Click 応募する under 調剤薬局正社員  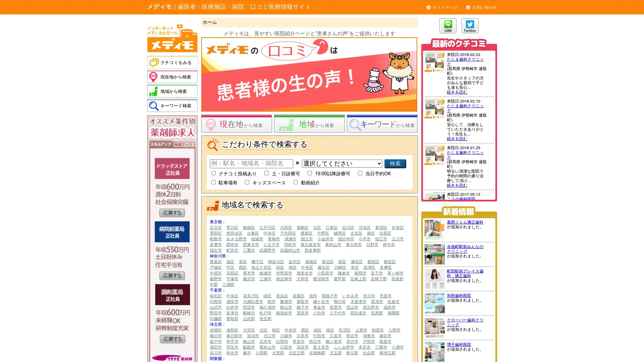coord(172,339)
